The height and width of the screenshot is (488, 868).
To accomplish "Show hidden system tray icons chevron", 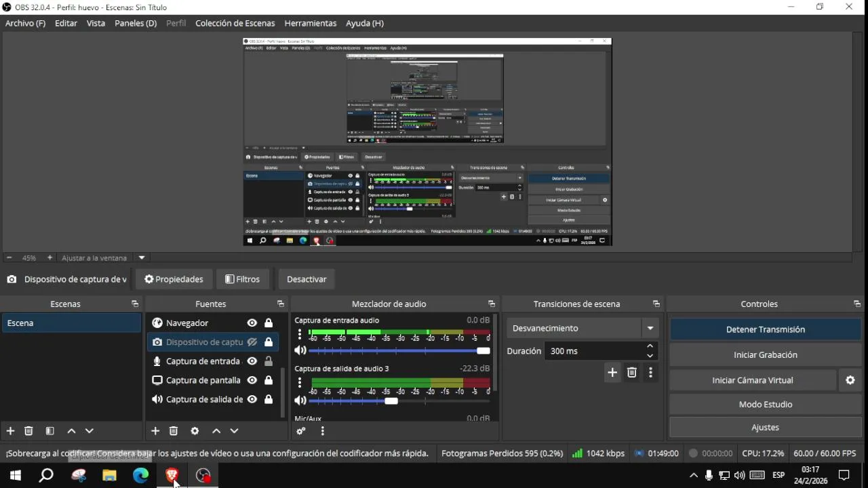I will (693, 475).
